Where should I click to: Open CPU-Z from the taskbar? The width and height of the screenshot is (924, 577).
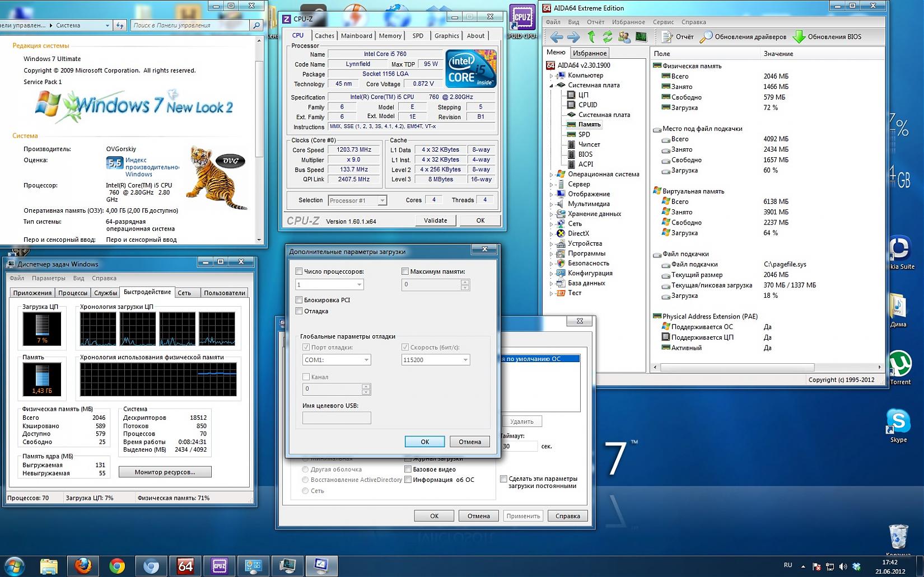(219, 566)
